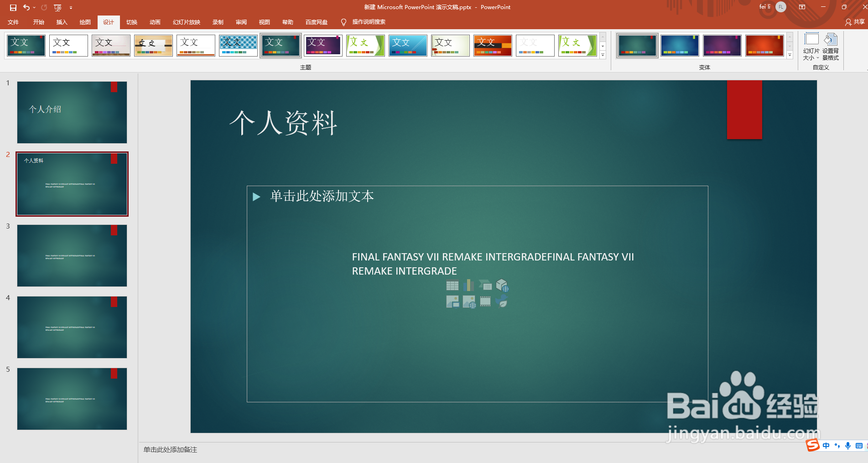
Task: Open Ribbon Display Options icon
Action: point(802,7)
